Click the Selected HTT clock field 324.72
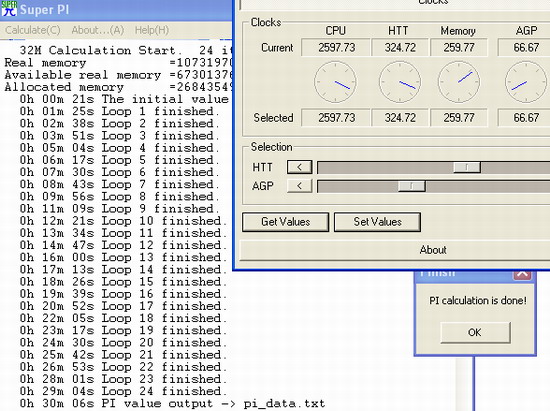This screenshot has width=550, height=411. (400, 117)
